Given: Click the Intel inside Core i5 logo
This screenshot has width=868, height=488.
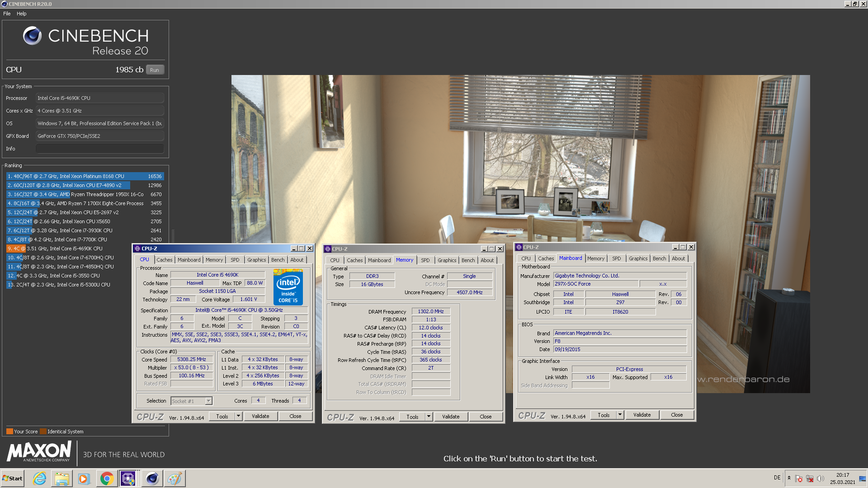Looking at the screenshot, I should (288, 286).
